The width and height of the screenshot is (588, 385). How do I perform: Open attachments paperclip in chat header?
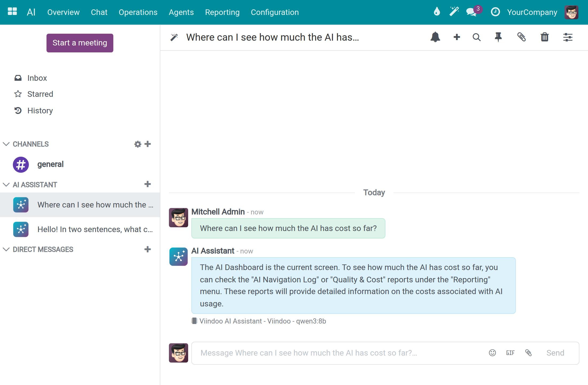pyautogui.click(x=521, y=37)
